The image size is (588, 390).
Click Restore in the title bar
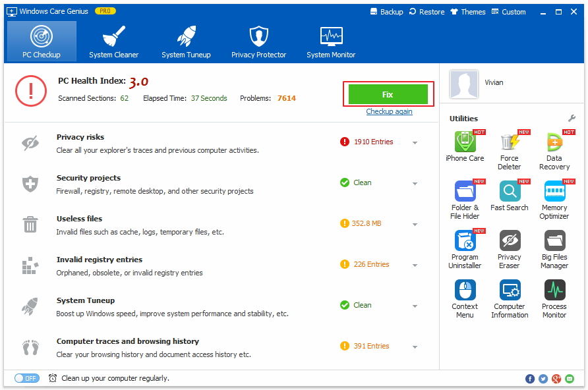point(426,12)
